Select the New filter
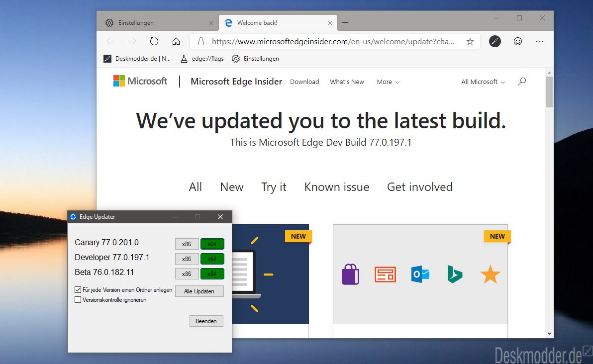The height and width of the screenshot is (364, 593). [232, 187]
